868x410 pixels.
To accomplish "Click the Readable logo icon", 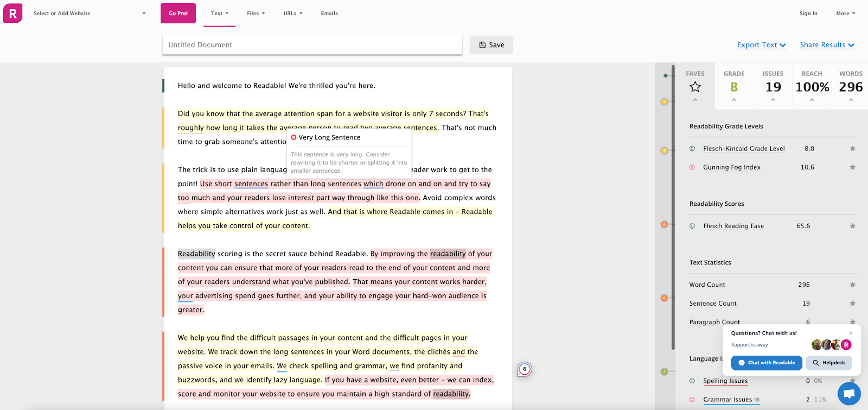I will click(13, 13).
